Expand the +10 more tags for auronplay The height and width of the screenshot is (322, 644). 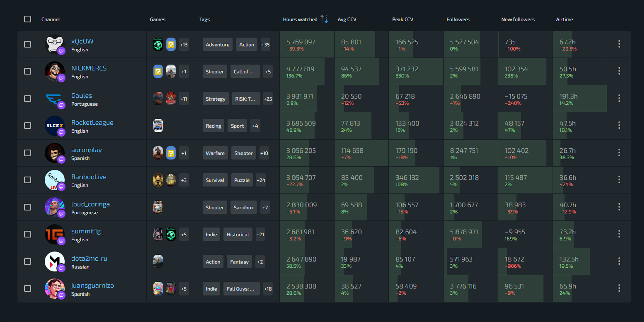tap(264, 153)
